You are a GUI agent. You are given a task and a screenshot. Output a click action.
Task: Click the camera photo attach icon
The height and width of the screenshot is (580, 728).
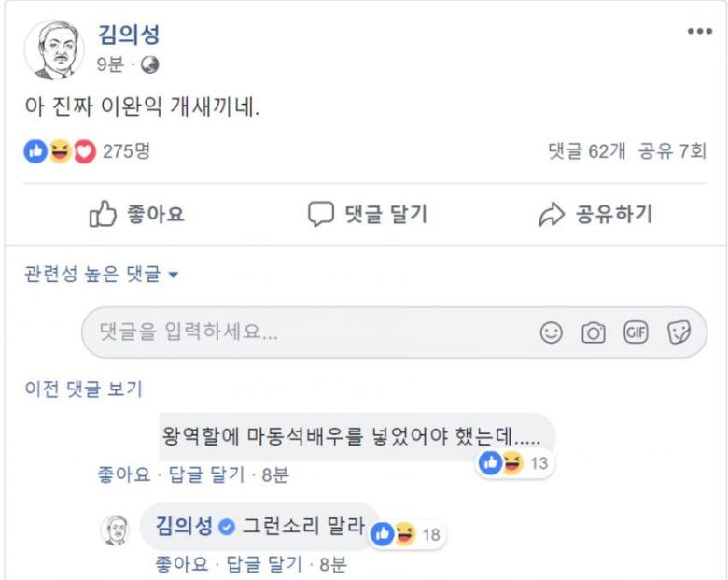pyautogui.click(x=594, y=332)
